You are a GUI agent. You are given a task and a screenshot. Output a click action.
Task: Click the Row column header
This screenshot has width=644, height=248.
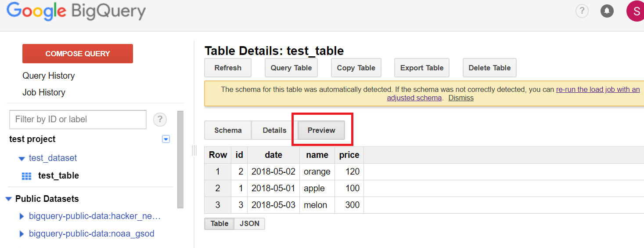pos(218,155)
